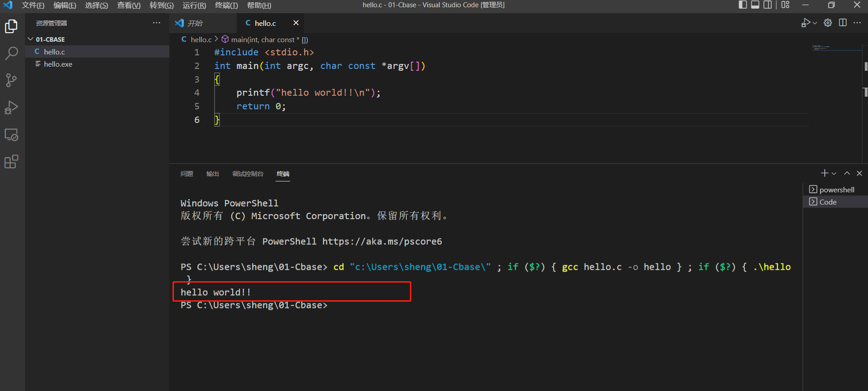Viewport: 868px width, 391px height.
Task: Switch to the 输出 panel tab
Action: point(212,174)
